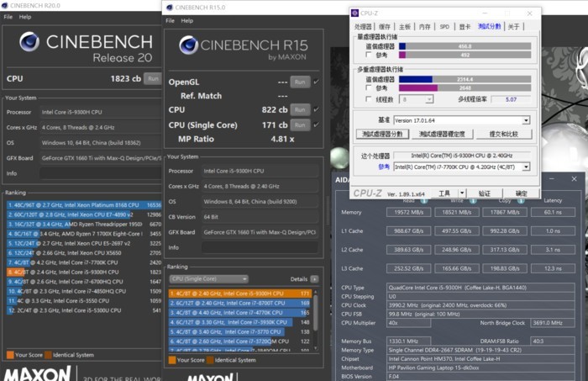Click the info icon beside AIDA64 Copy column
The height and width of the screenshot is (381, 588).
[521, 201]
